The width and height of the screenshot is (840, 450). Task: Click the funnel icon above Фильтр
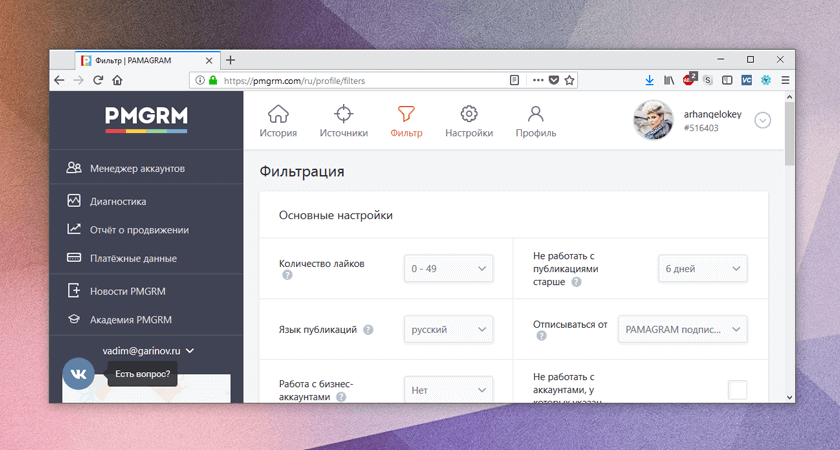[406, 114]
